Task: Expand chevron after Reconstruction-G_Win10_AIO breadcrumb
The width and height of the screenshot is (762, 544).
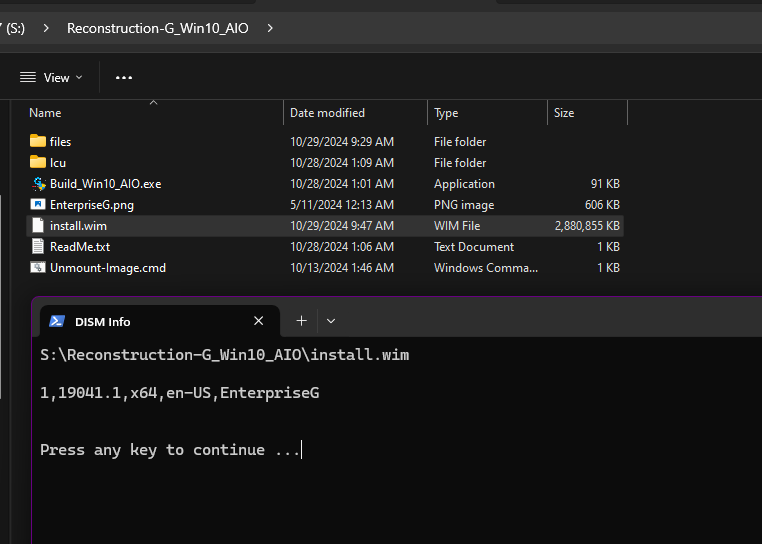Action: [x=270, y=28]
